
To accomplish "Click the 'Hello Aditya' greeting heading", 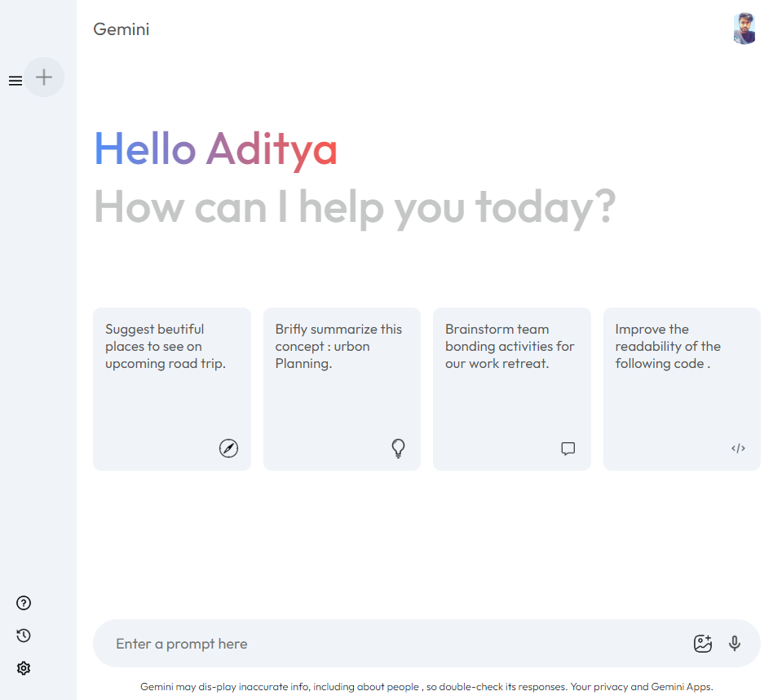I will [x=215, y=149].
